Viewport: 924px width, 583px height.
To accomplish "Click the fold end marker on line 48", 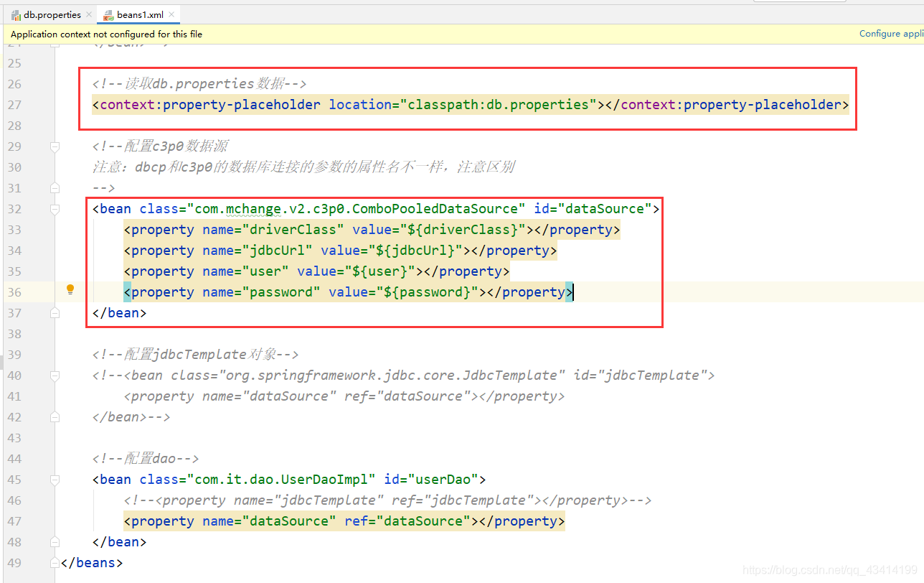I will 55,542.
